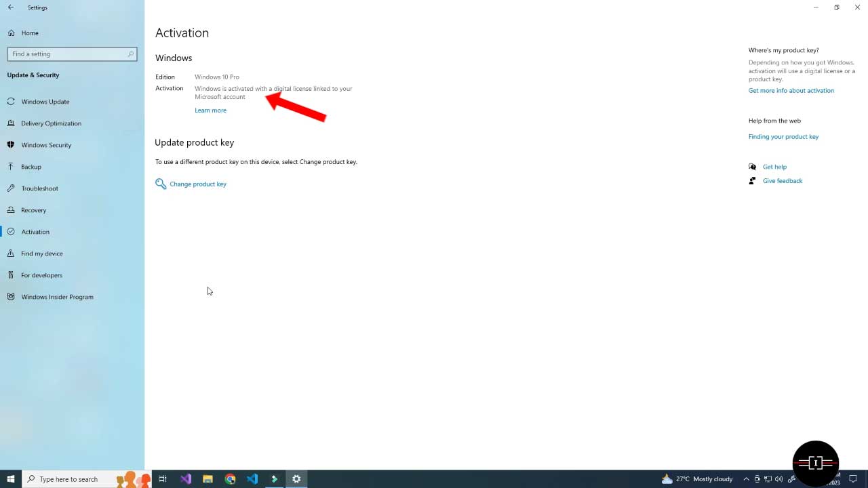Click the Where's my product key? heading
Viewport: 868px width, 488px height.
pos(784,50)
